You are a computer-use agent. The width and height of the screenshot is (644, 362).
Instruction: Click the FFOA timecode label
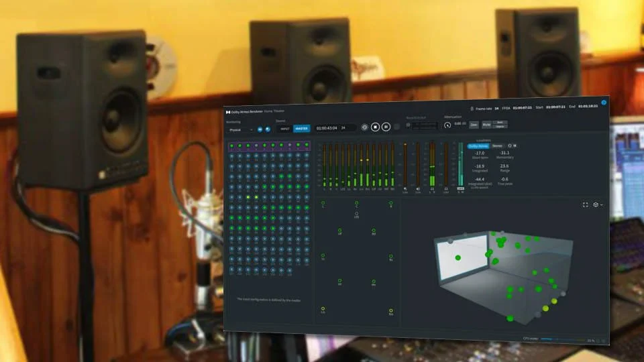click(506, 108)
